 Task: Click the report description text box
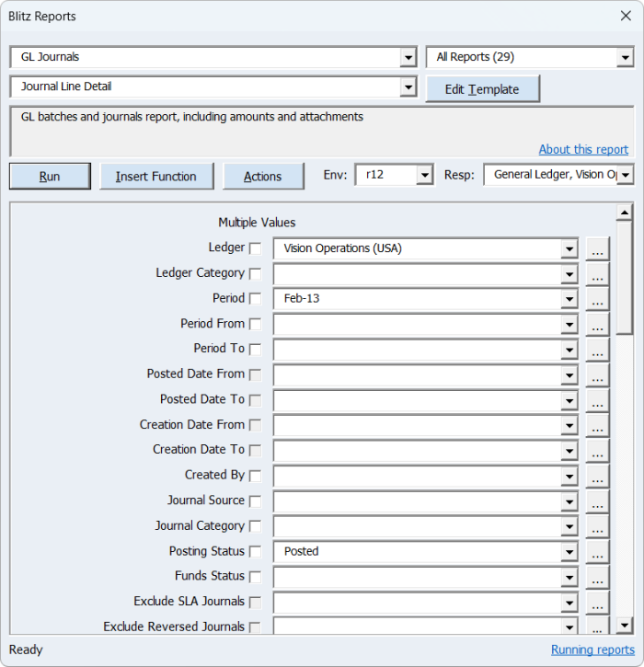tap(322, 132)
